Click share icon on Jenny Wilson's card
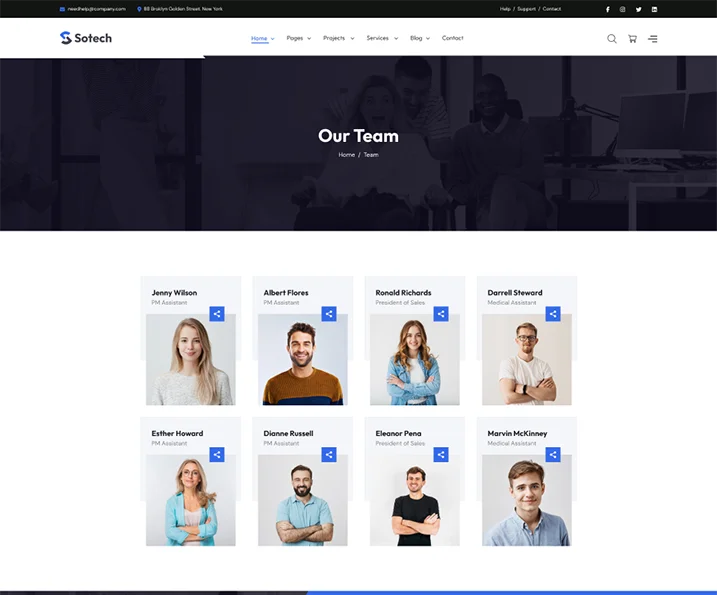717x595 pixels. [x=217, y=314]
